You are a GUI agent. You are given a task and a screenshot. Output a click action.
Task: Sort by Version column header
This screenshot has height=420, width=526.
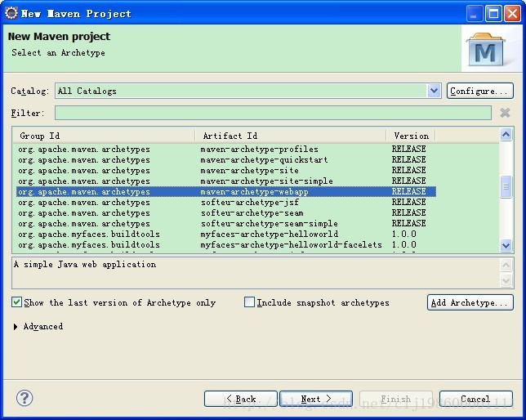coord(411,136)
